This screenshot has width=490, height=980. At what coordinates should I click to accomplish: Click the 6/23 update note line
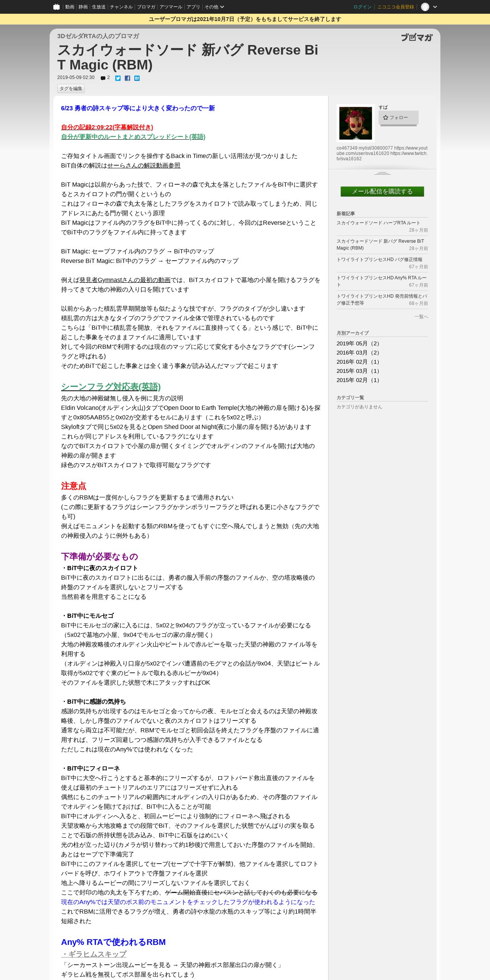click(x=138, y=108)
